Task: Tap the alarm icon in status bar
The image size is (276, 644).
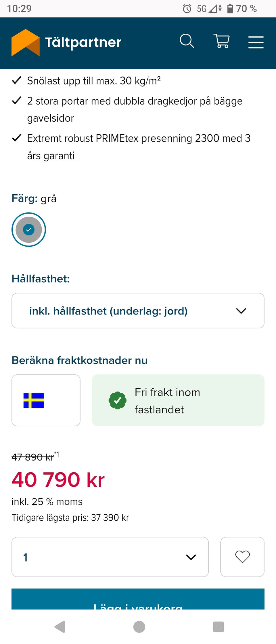Action: [x=187, y=9]
